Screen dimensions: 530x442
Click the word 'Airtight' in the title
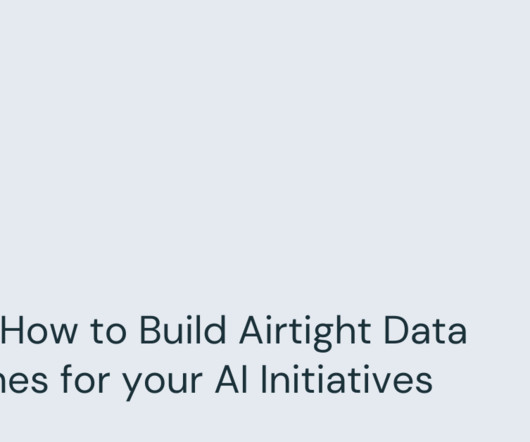coord(305,333)
